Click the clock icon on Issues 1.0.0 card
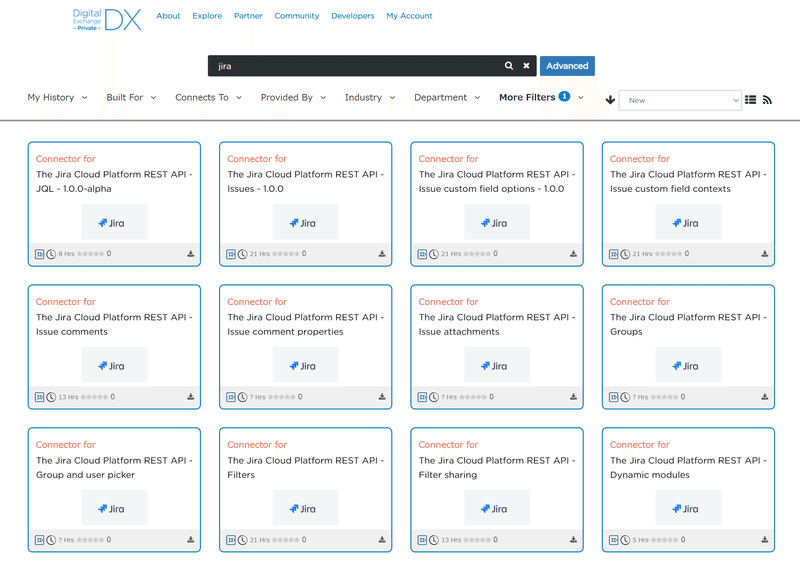The width and height of the screenshot is (800, 563). pyautogui.click(x=242, y=254)
